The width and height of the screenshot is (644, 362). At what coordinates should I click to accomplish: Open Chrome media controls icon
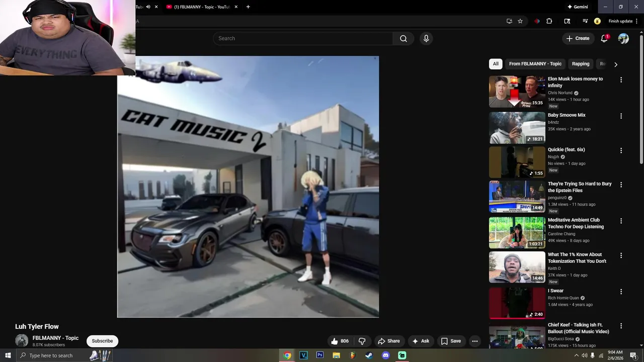coord(585,21)
